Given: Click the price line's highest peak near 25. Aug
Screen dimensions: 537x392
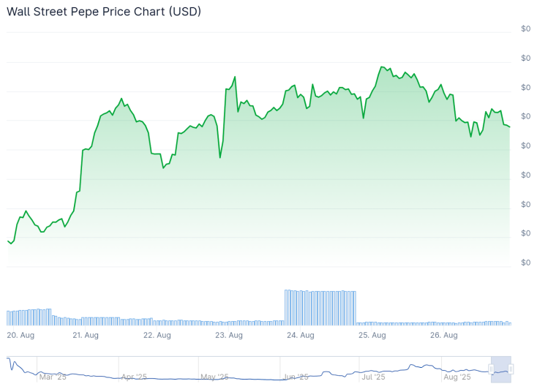Looking at the screenshot, I should tap(382, 67).
